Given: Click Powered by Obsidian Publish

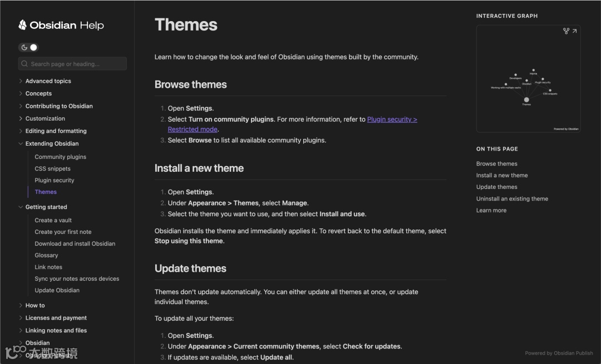Looking at the screenshot, I should 559,353.
